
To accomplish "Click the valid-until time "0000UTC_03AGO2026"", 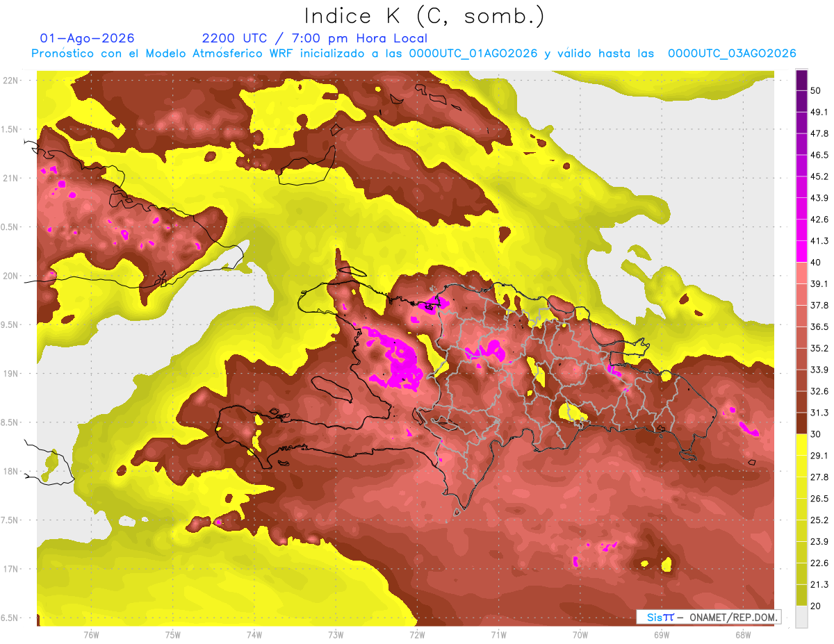I will coord(732,53).
